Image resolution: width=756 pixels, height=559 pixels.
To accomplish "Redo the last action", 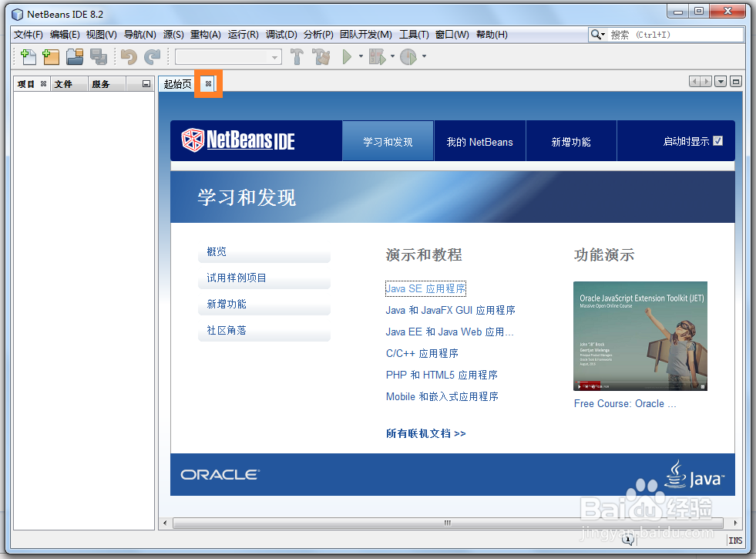I will [153, 56].
